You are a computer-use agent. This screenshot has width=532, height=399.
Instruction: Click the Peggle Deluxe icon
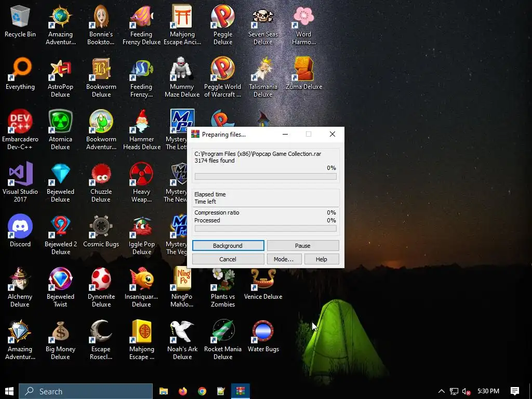tap(222, 25)
